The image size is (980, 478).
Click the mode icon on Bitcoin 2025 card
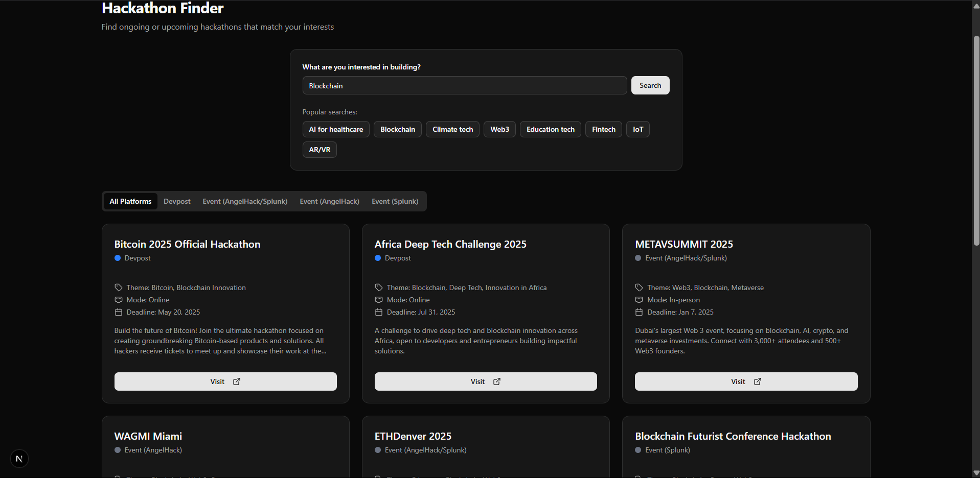click(119, 300)
